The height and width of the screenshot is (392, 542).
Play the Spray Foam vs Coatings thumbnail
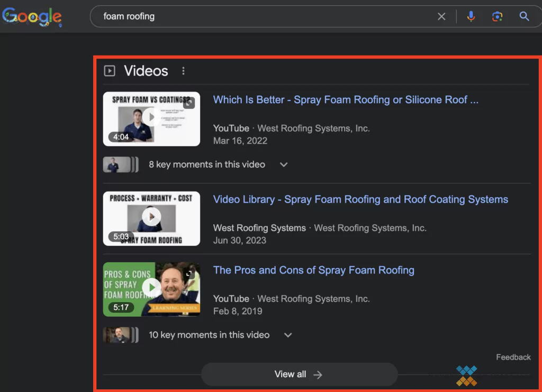(151, 118)
